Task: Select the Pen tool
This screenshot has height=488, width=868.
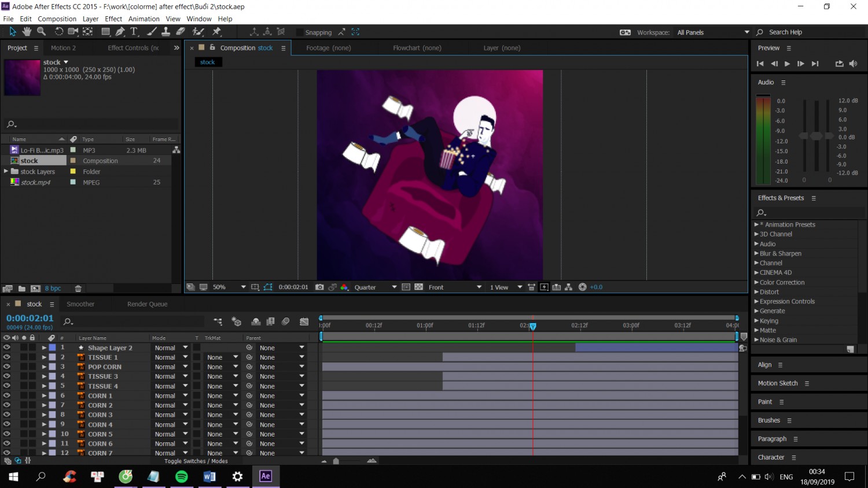Action: pyautogui.click(x=120, y=31)
